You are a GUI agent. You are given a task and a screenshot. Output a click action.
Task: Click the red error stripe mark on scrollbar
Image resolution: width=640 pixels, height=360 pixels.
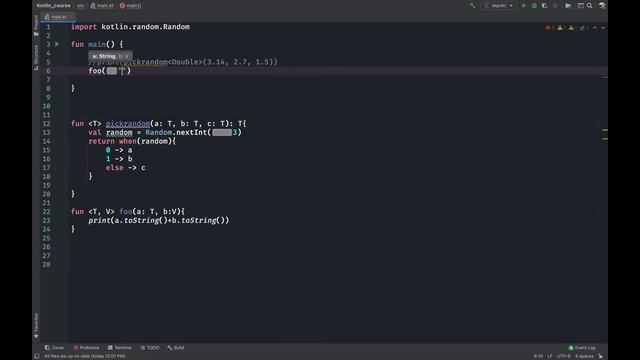point(605,77)
